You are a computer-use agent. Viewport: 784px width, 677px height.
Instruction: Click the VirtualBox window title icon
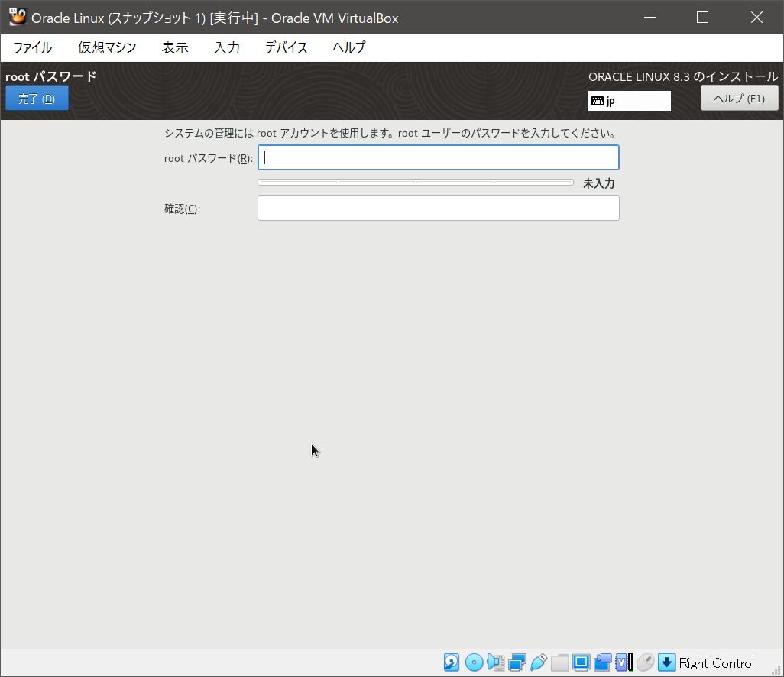(18, 17)
